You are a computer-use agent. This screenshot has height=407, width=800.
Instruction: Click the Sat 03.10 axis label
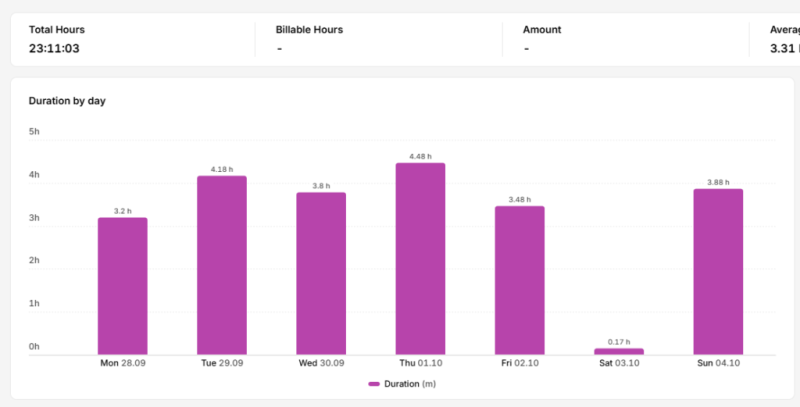tap(619, 363)
